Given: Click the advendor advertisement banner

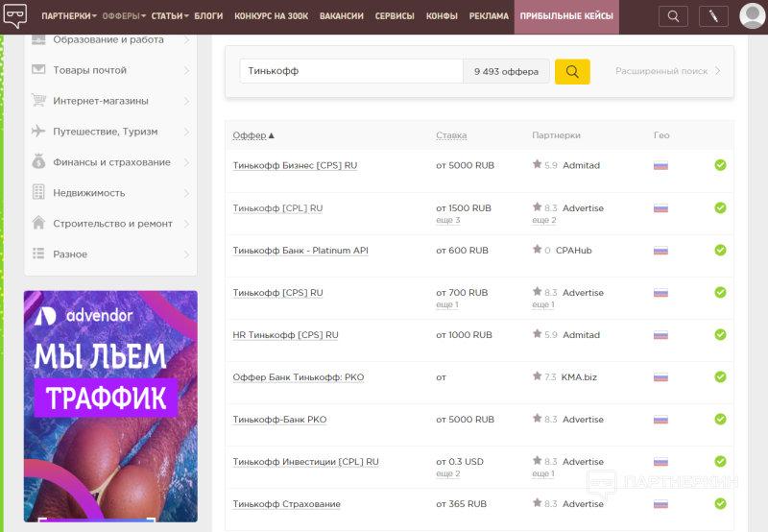Looking at the screenshot, I should tap(110, 406).
